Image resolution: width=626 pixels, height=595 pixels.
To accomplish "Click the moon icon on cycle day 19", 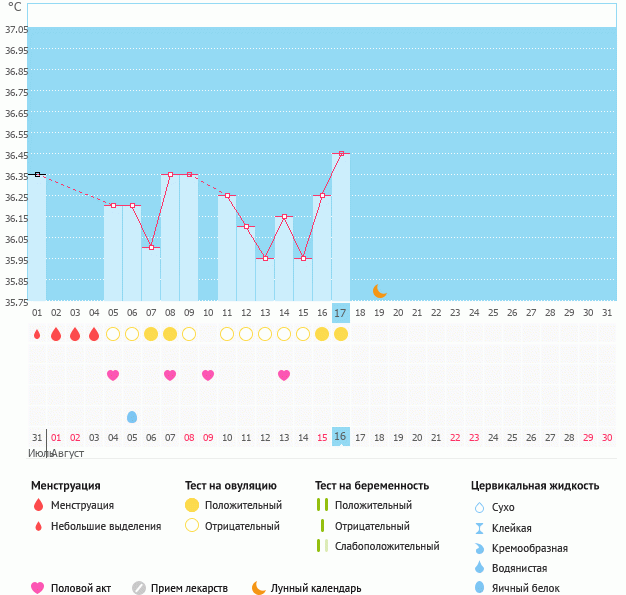I will 380,291.
